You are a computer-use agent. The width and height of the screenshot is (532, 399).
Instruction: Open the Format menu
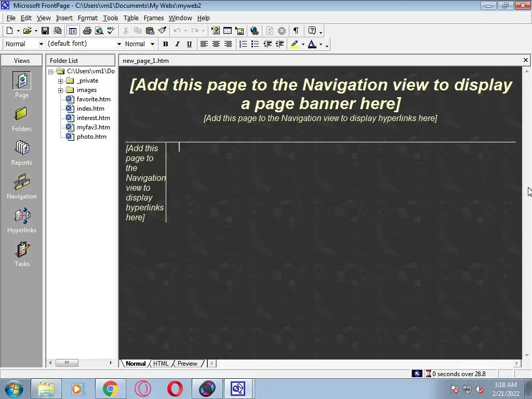pos(87,18)
